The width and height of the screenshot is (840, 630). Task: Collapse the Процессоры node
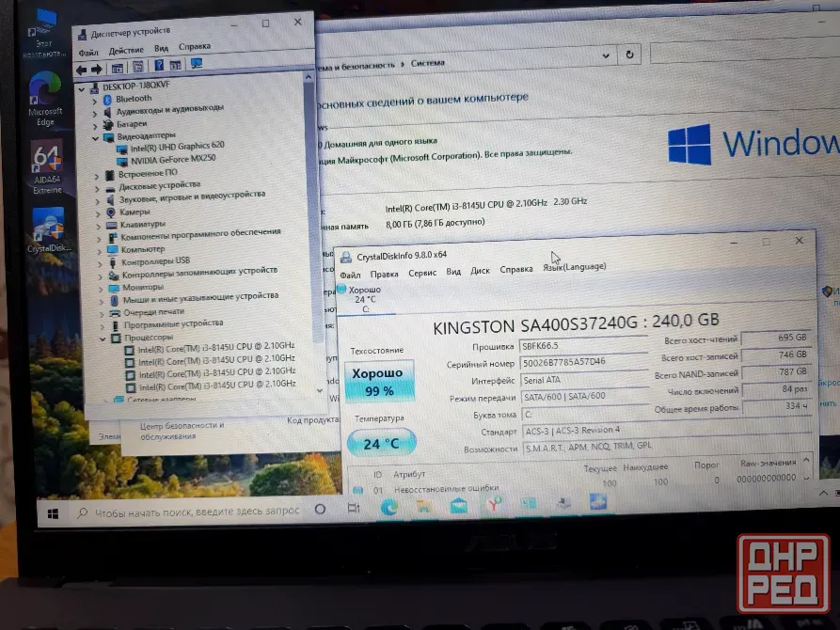tap(103, 339)
